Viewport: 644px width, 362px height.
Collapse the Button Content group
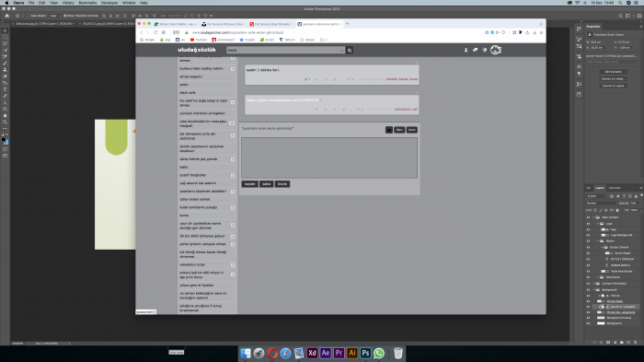point(602,247)
